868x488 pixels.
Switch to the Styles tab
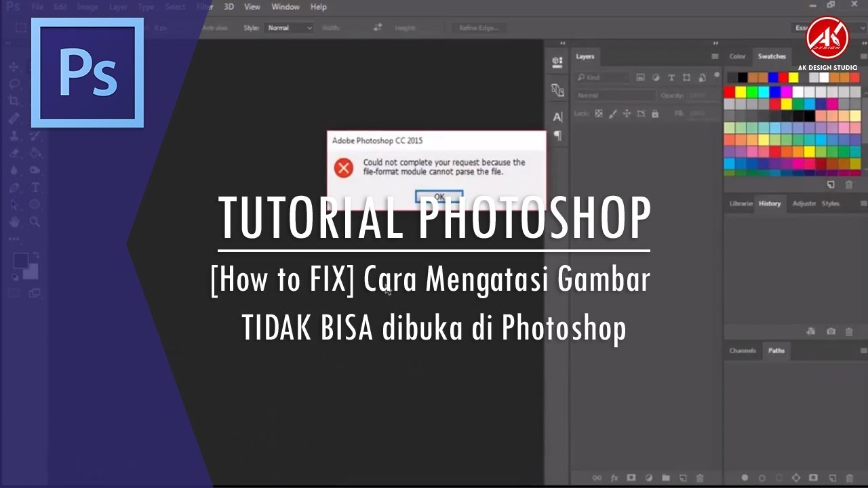tap(831, 203)
